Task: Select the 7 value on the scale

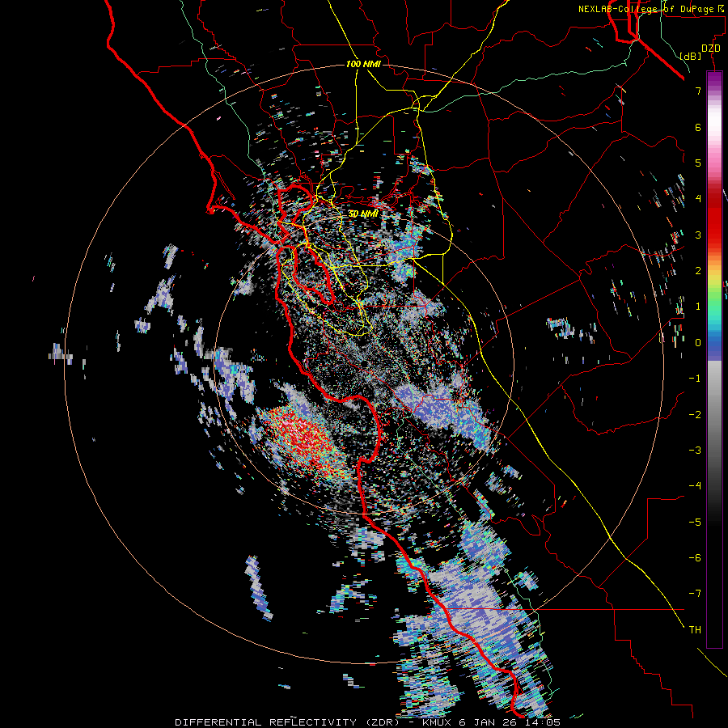Action: pyautogui.click(x=698, y=91)
